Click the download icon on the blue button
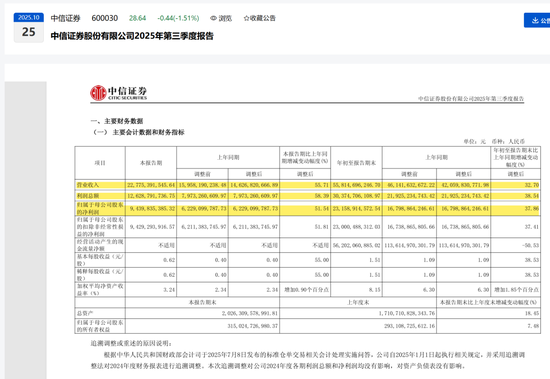The image size is (550, 379). (x=535, y=20)
